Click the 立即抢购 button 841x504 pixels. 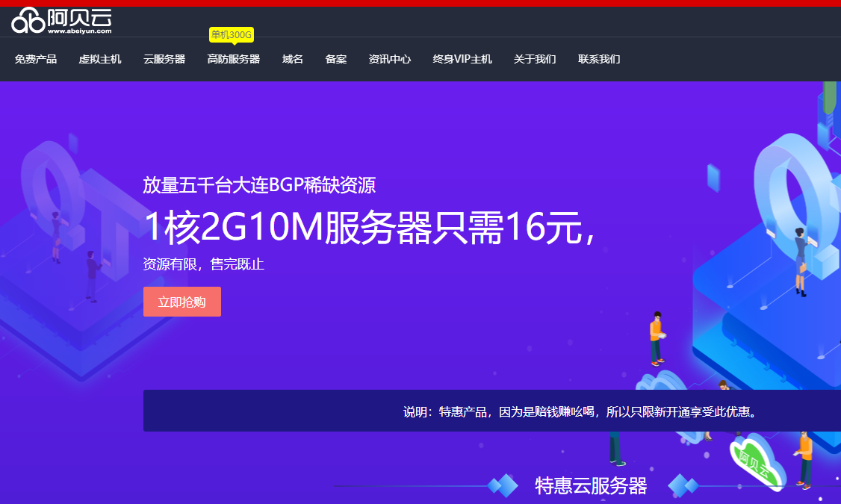[181, 302]
